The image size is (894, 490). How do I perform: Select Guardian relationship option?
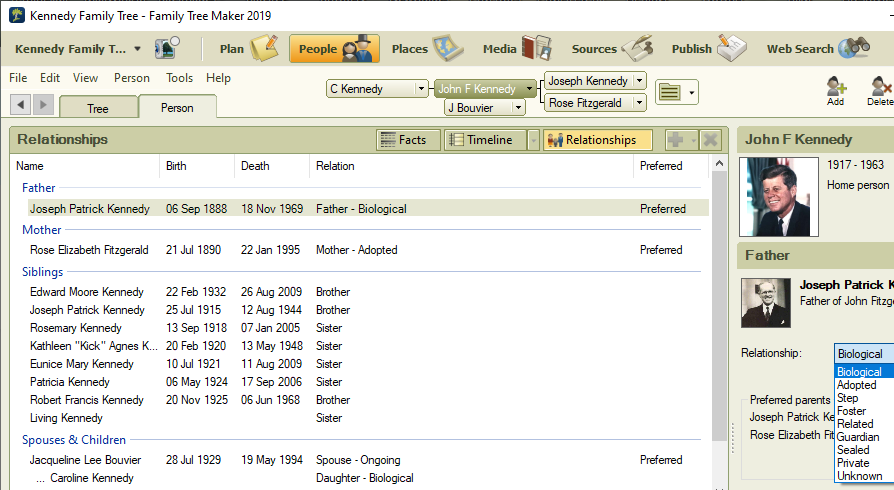point(858,437)
